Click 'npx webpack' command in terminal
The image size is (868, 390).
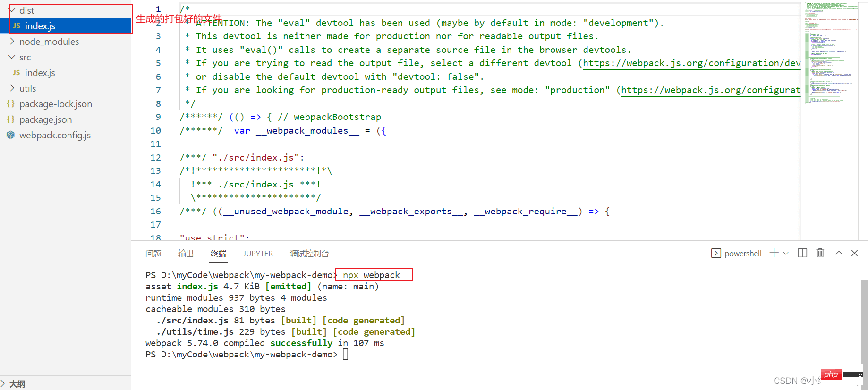pos(372,275)
